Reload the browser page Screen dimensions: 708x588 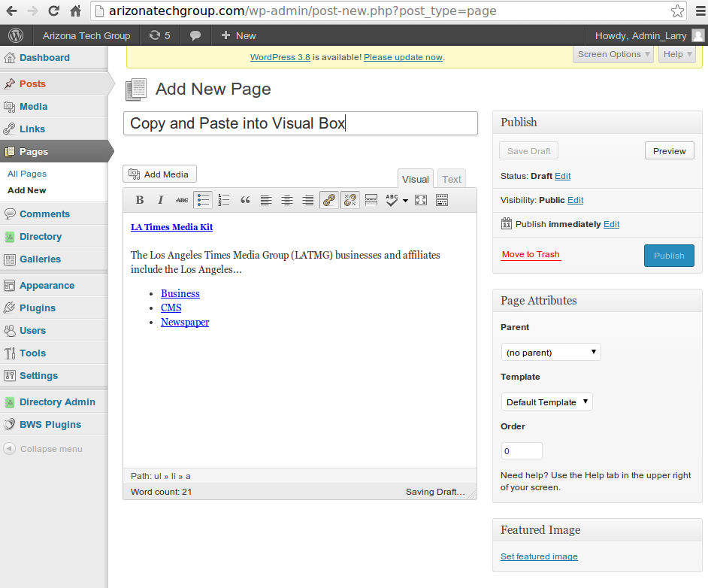(x=53, y=11)
